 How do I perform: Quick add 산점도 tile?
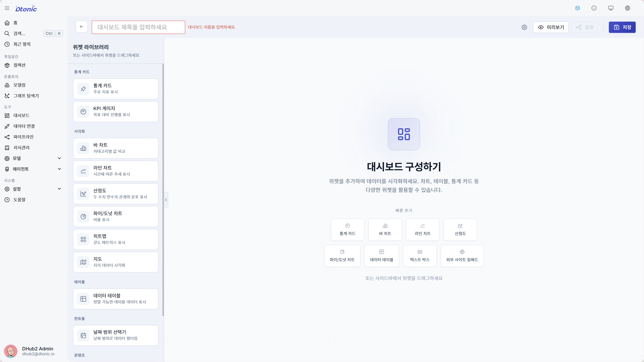(x=460, y=230)
